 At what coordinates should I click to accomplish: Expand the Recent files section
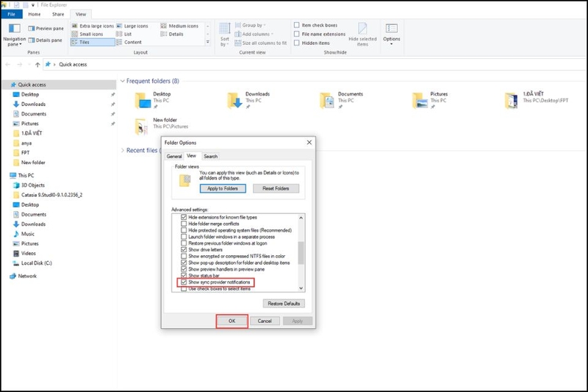pos(122,151)
